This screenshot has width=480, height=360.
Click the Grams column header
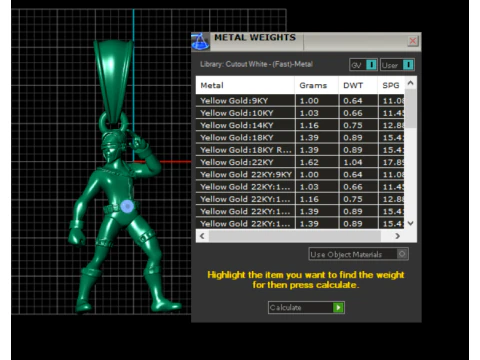(x=316, y=85)
